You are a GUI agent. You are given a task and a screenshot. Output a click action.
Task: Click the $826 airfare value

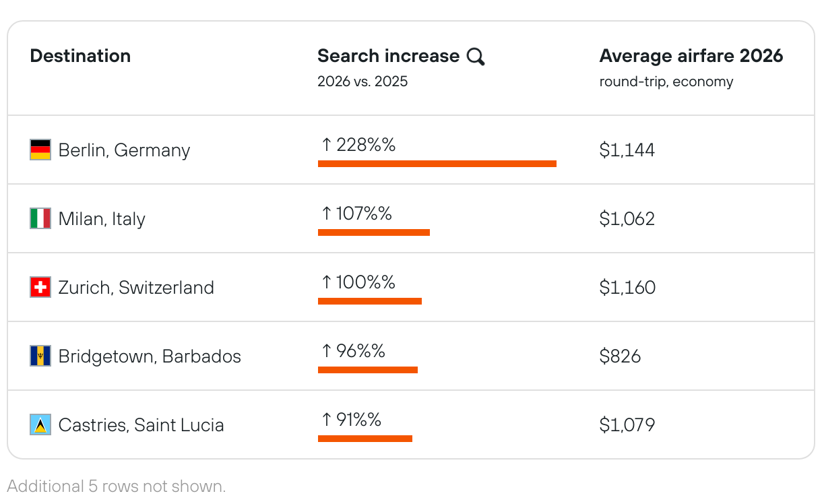[x=620, y=356]
